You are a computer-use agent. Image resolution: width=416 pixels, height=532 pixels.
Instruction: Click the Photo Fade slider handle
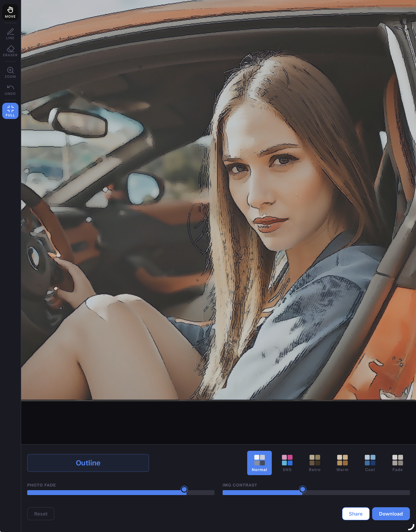184,489
